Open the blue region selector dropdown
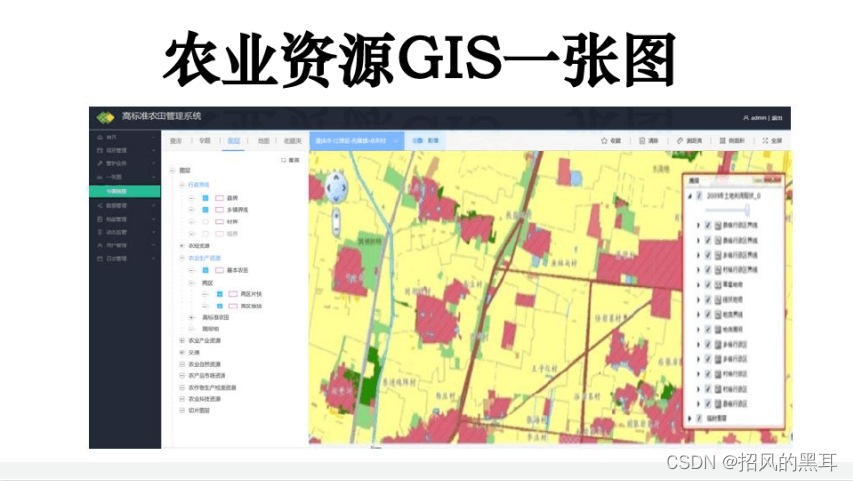 pyautogui.click(x=357, y=141)
